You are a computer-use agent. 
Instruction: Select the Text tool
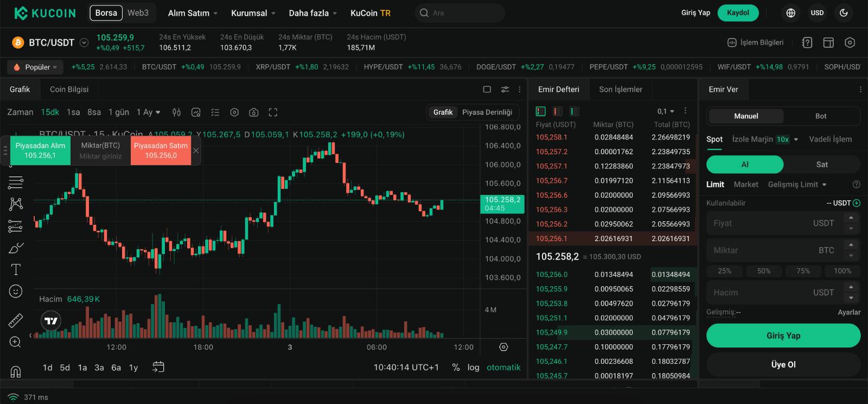16,270
